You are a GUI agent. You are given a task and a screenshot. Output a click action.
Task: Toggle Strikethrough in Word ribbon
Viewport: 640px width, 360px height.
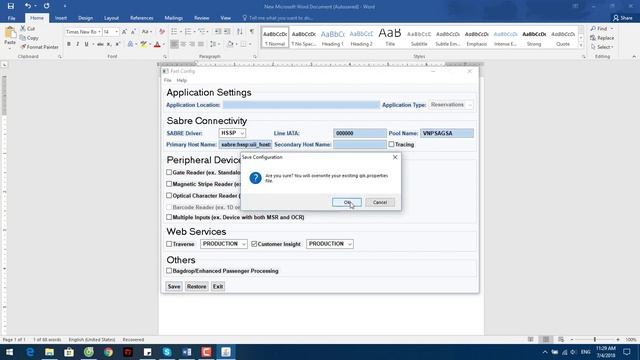click(100, 44)
